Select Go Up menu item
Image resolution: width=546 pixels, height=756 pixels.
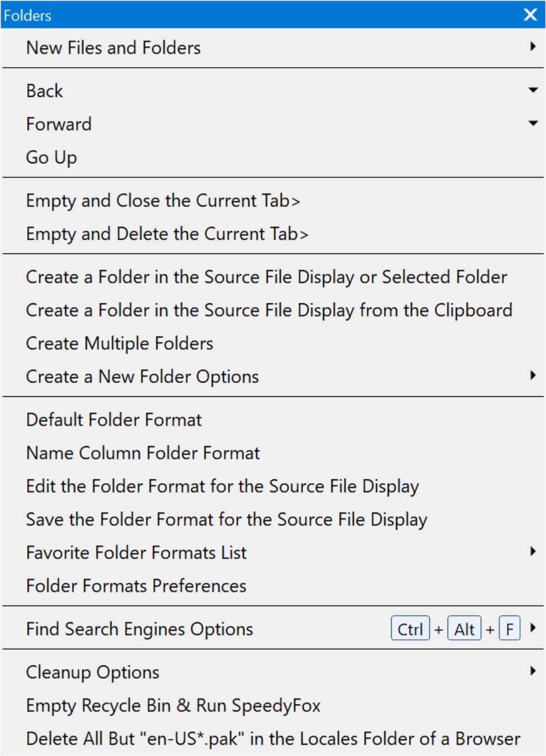click(273, 157)
